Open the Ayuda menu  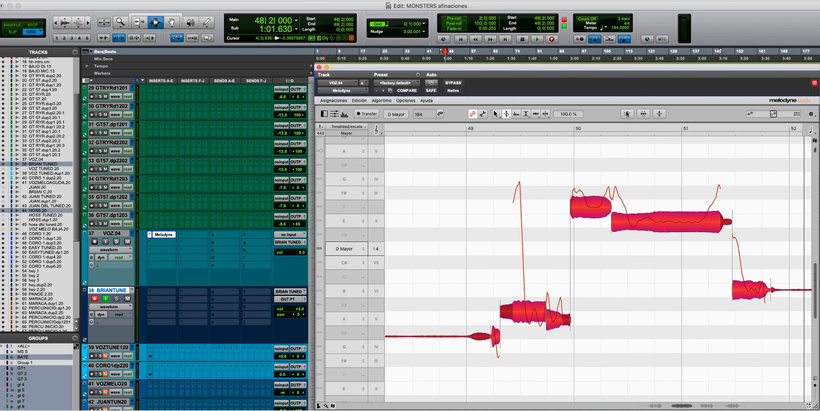[x=426, y=100]
